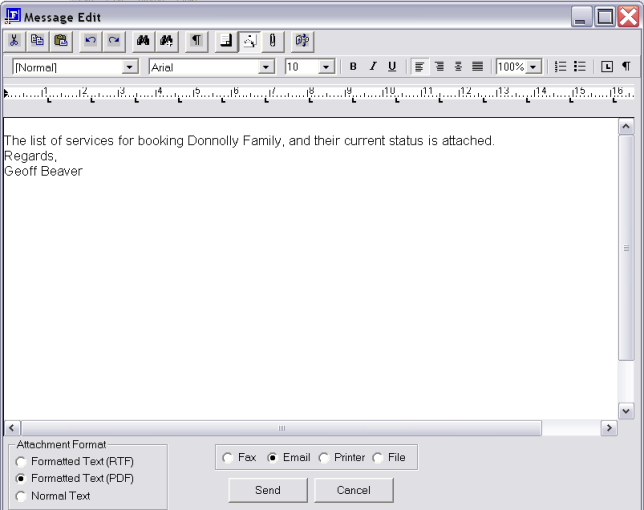Click the Message Edit window icon in the title bar
The image size is (644, 510).
[x=13, y=16]
